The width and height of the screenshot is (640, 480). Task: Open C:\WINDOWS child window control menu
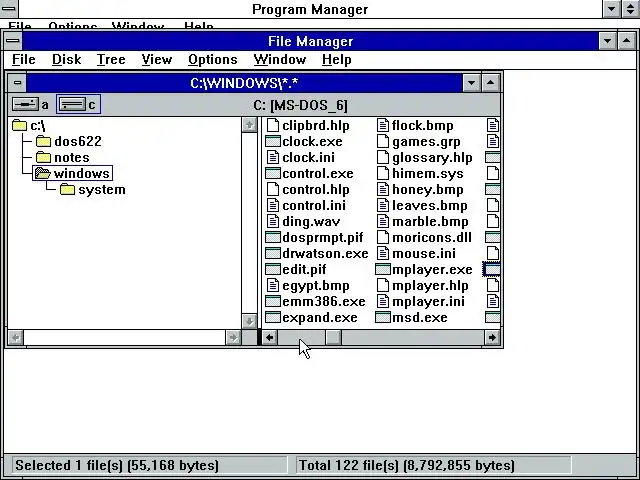pos(17,83)
